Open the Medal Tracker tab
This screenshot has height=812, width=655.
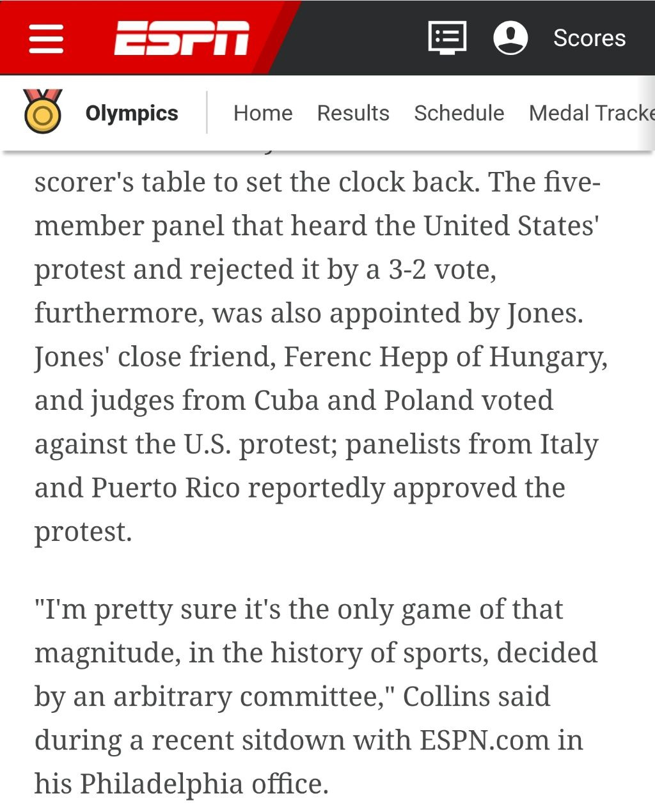[591, 113]
